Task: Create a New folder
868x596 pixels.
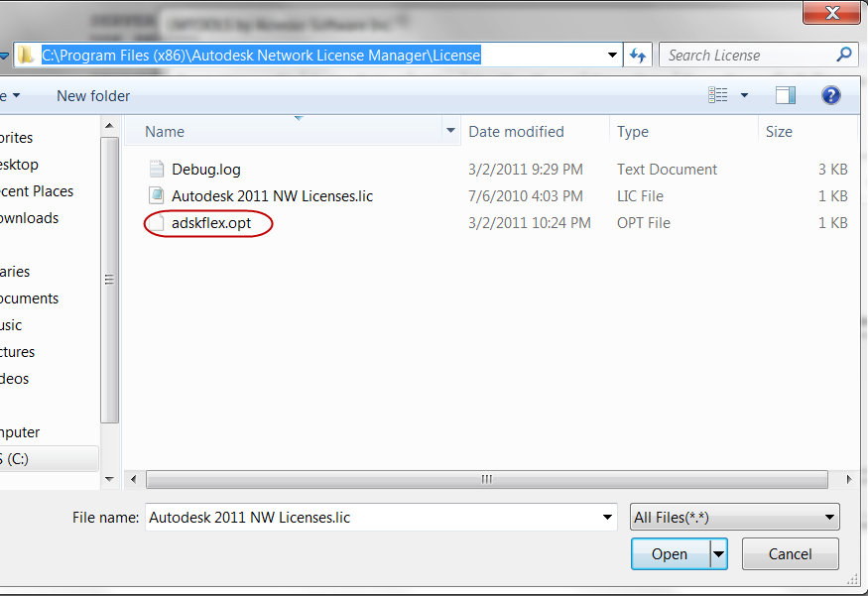Action: click(x=93, y=96)
